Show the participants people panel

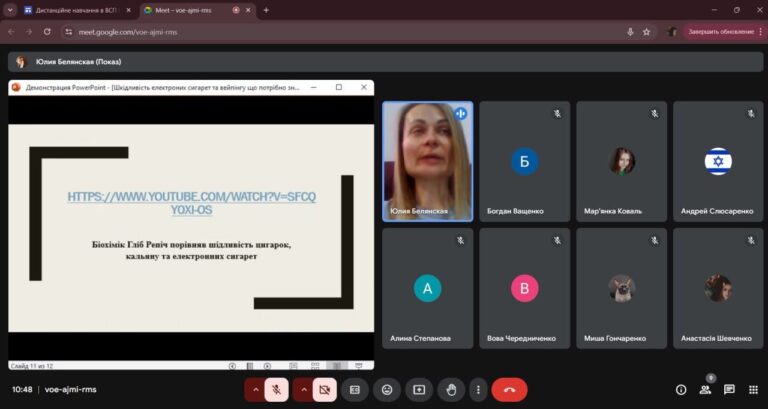(705, 390)
